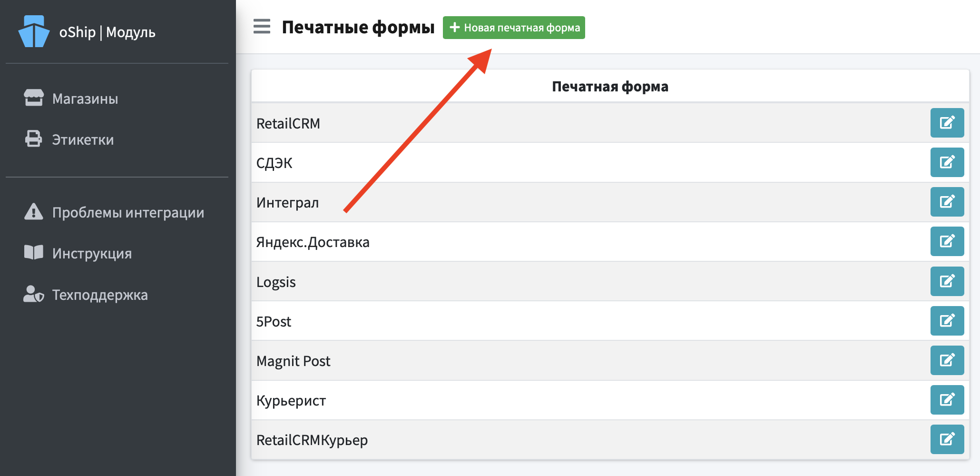Image resolution: width=980 pixels, height=476 pixels.
Task: Open Проблемы интеграции section
Action: [x=128, y=212]
